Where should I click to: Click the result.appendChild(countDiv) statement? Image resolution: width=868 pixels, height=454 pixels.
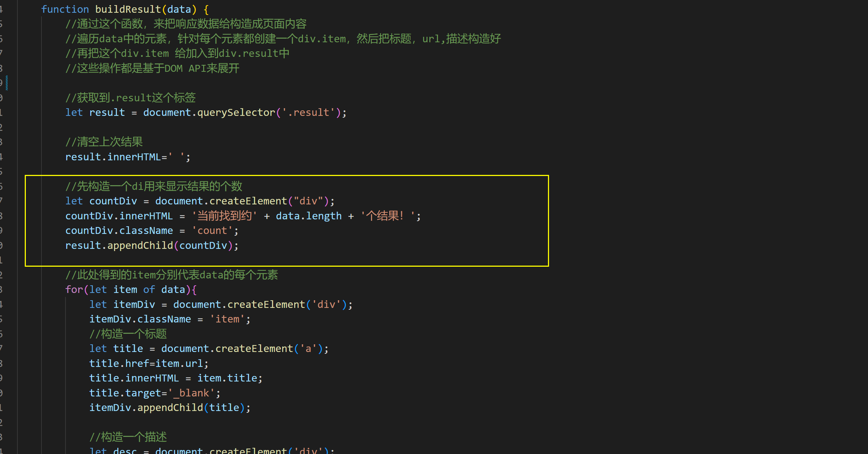[152, 245]
